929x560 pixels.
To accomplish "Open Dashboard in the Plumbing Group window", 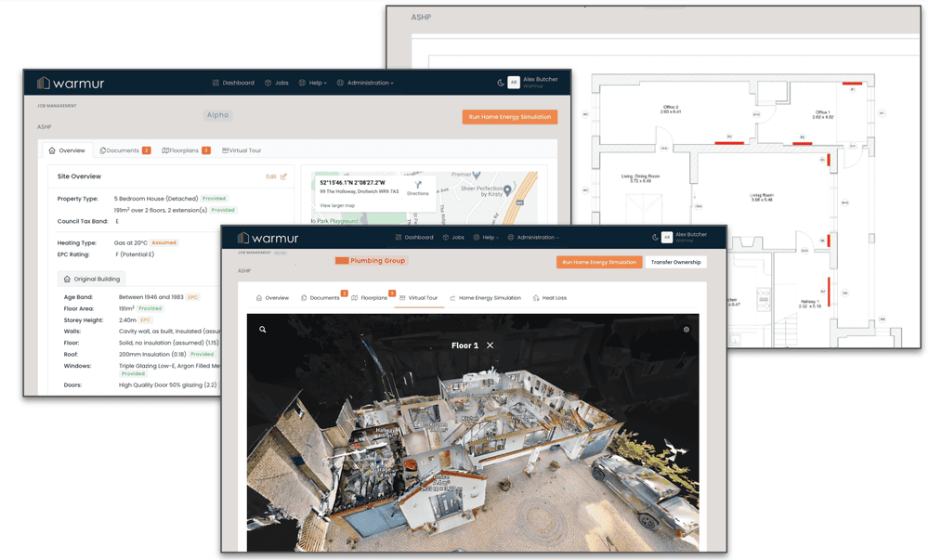I will [414, 238].
